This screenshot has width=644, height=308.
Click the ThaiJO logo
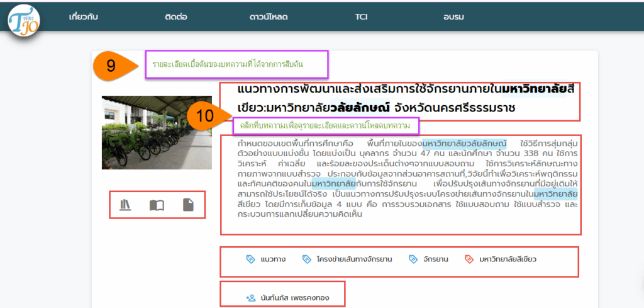click(x=24, y=20)
